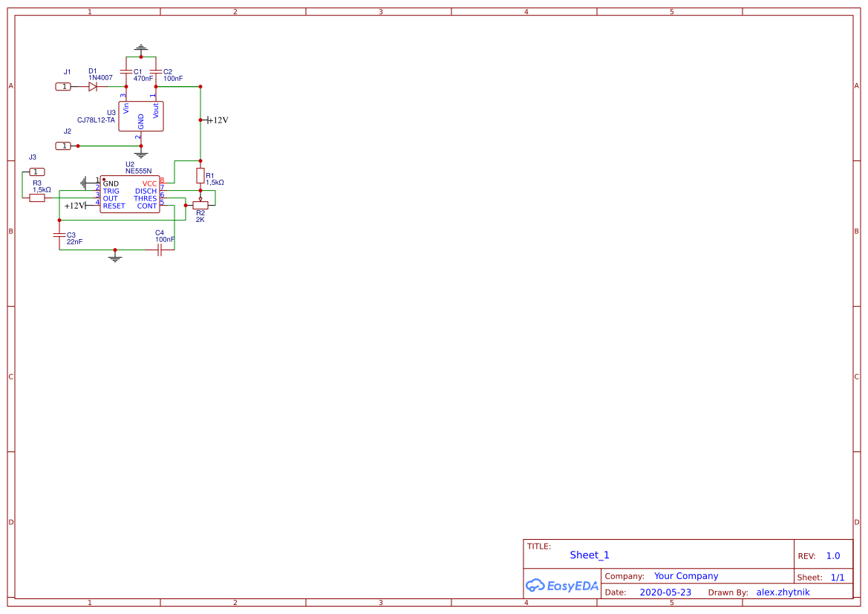This screenshot has height=614, width=868.
Task: Click the alex.zhytnik drawn-by name
Action: [783, 592]
